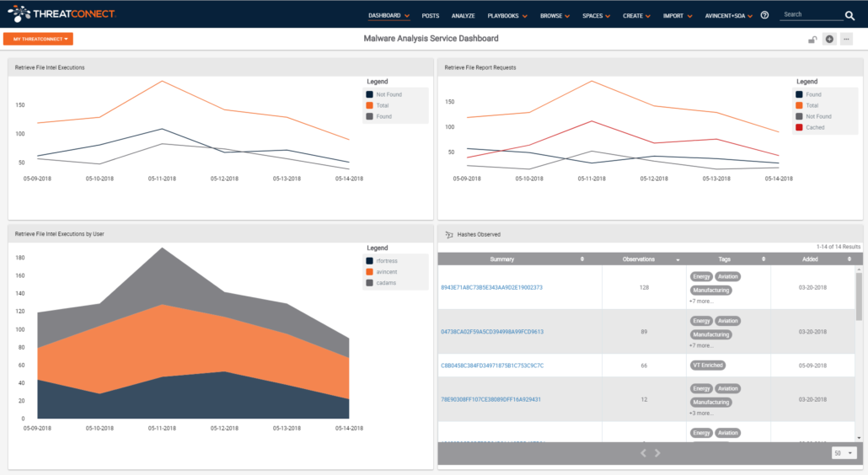
Task: Click the Hashes Observed table scrollbar thumb
Action: click(859, 296)
